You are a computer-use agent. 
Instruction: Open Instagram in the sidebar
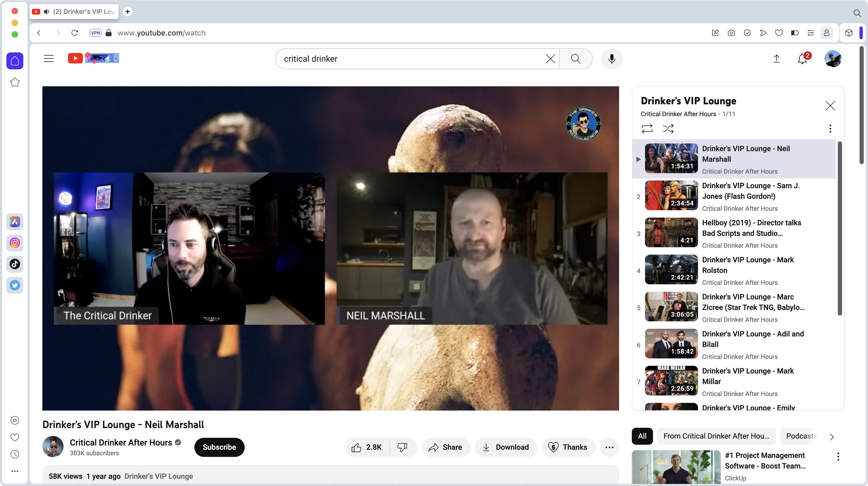[15, 243]
